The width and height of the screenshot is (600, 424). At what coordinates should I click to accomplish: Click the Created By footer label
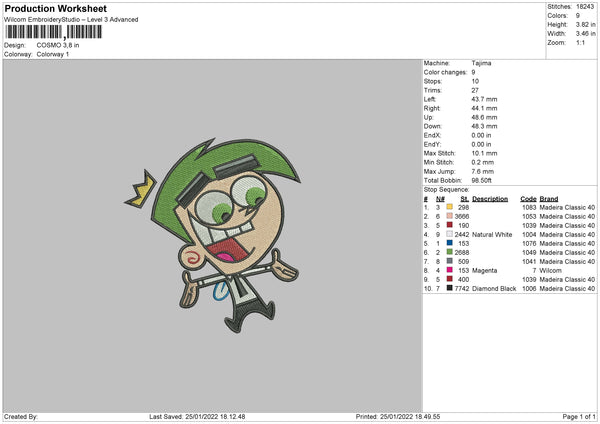21,416
